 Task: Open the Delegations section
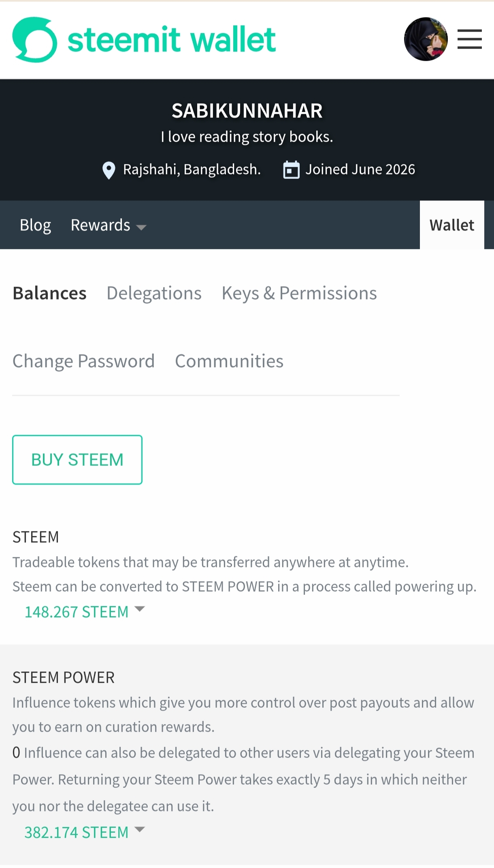pyautogui.click(x=154, y=293)
